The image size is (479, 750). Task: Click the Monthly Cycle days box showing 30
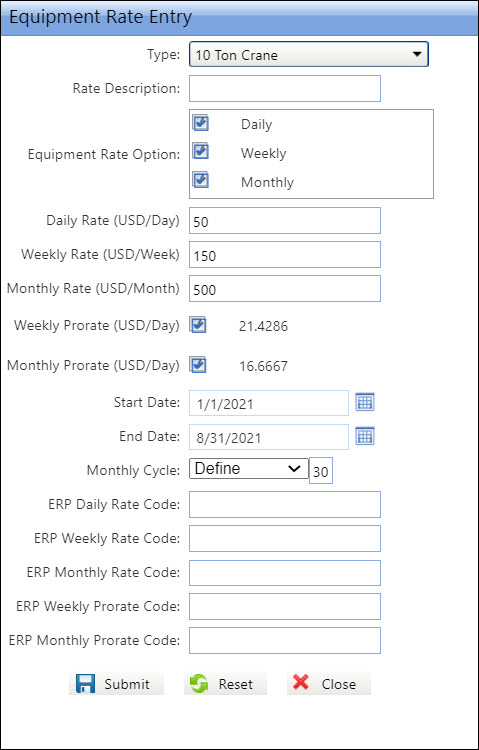coord(321,471)
